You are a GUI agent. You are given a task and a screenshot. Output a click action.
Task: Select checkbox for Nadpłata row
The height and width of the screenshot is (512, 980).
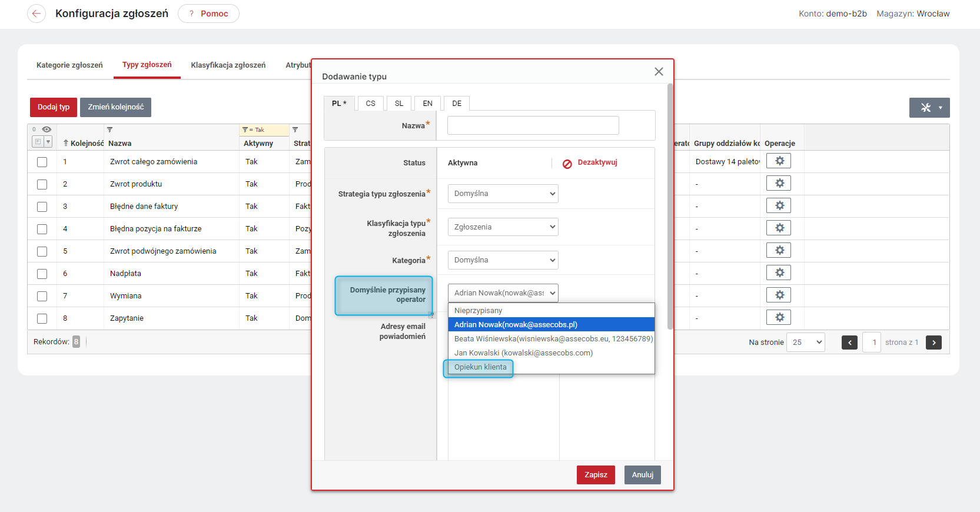pos(42,274)
